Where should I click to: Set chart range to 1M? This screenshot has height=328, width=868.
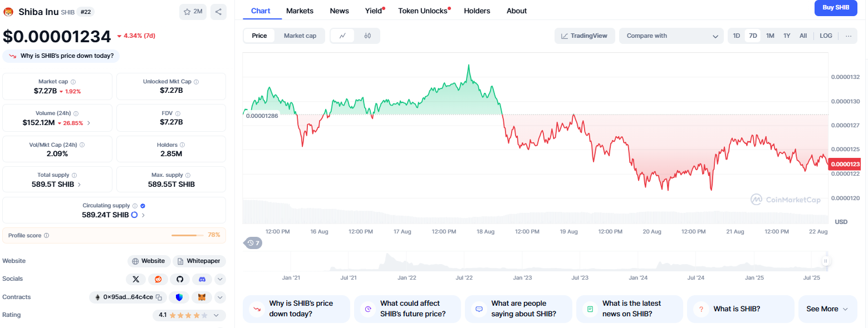tap(770, 36)
